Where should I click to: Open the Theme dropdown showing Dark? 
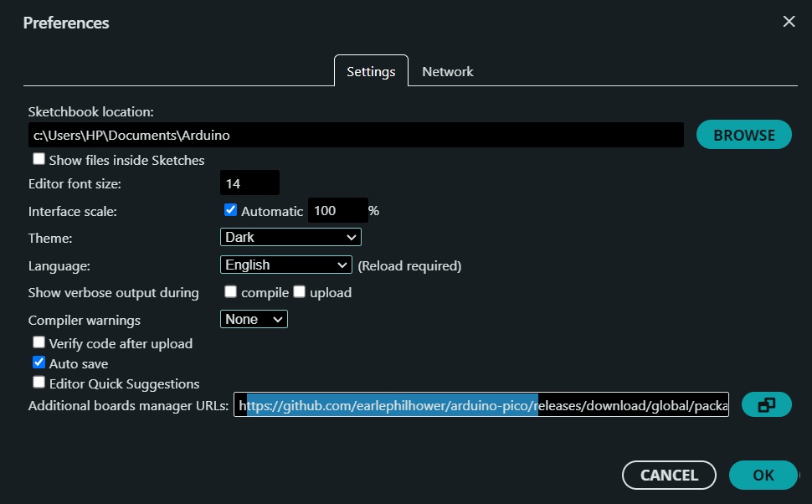[290, 238]
